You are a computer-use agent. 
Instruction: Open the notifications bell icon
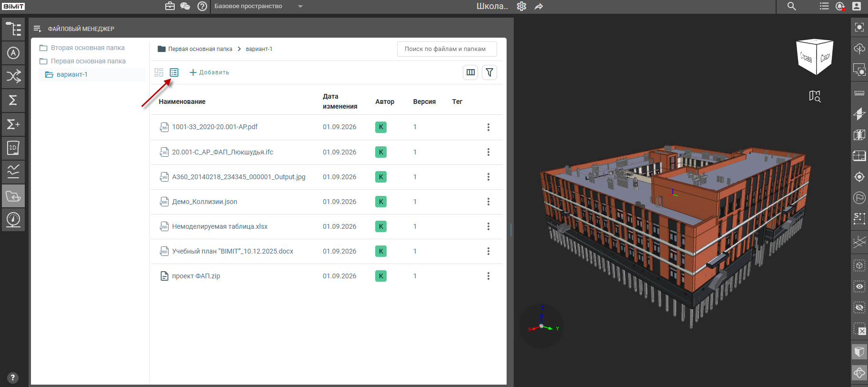(x=840, y=6)
